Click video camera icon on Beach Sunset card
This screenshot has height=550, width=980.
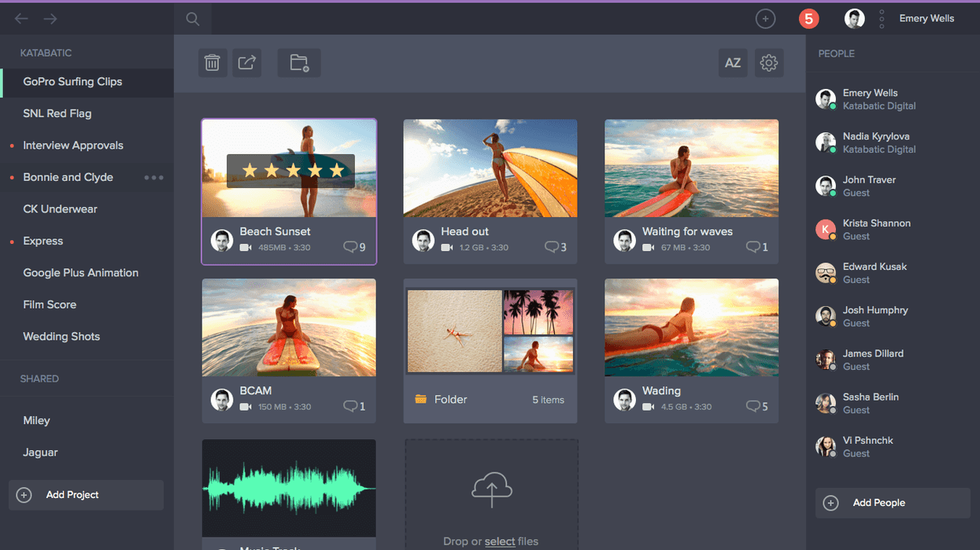pos(246,248)
